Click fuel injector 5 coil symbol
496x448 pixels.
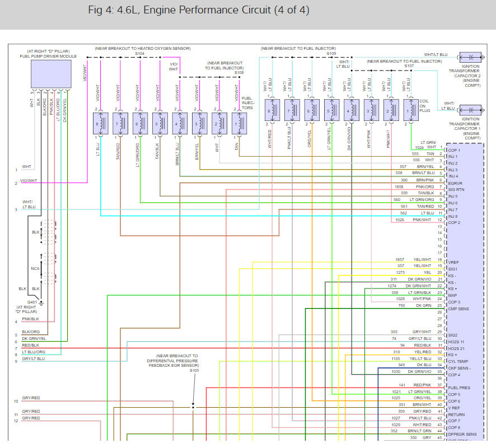click(160, 124)
